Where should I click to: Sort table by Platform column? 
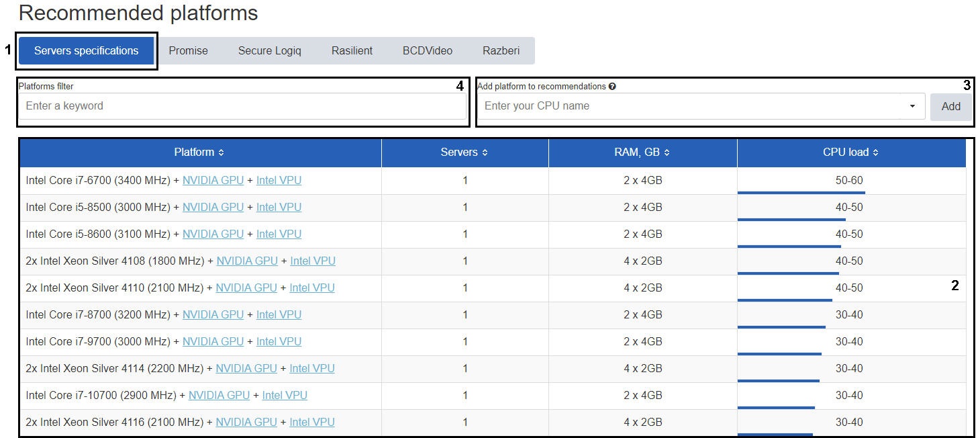pyautogui.click(x=199, y=152)
